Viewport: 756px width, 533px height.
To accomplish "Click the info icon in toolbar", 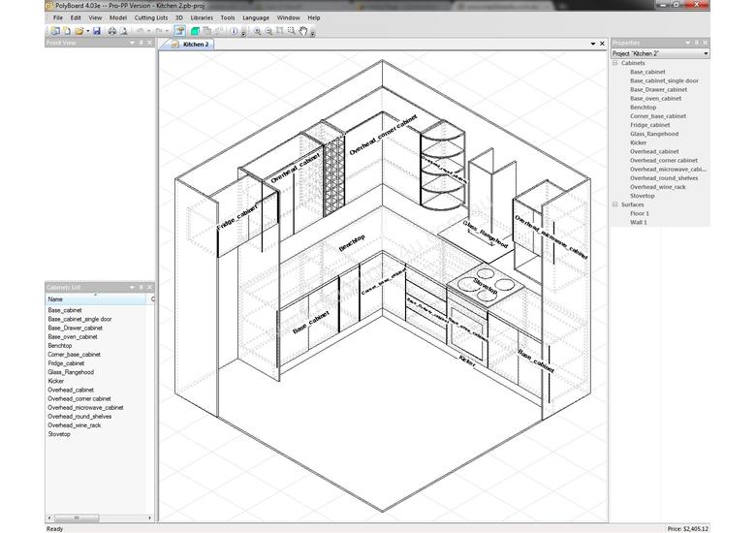I will 234,31.
